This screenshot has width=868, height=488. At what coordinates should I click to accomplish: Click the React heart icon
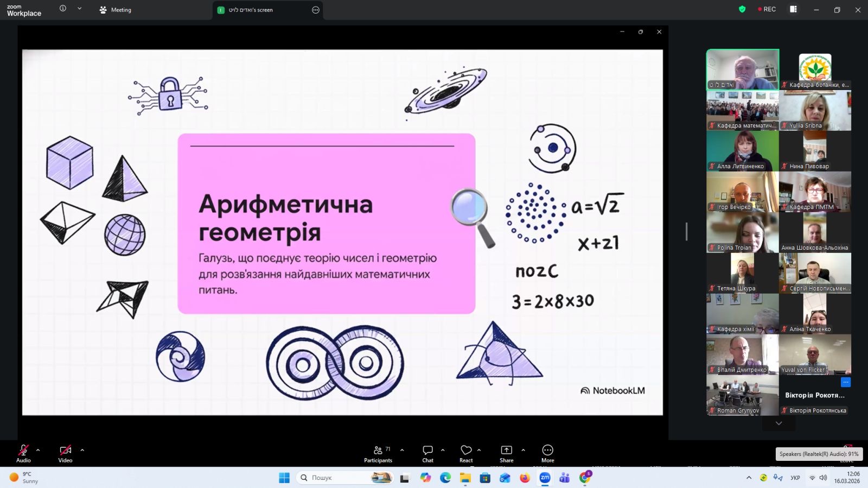click(466, 454)
